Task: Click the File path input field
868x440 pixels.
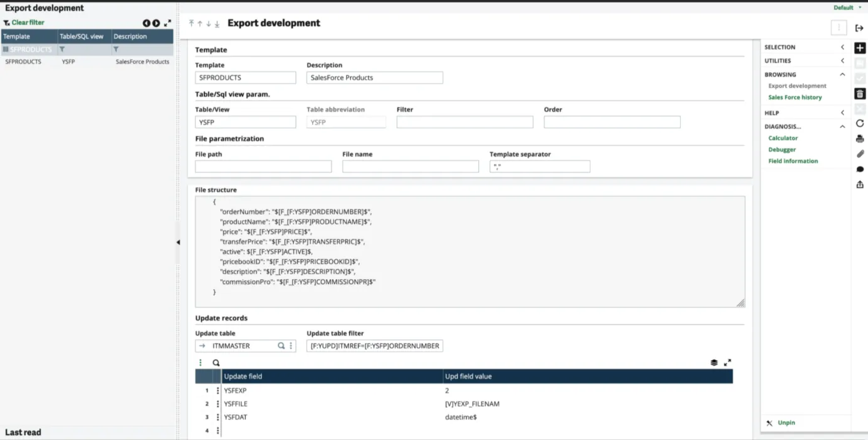Action: [x=263, y=167]
